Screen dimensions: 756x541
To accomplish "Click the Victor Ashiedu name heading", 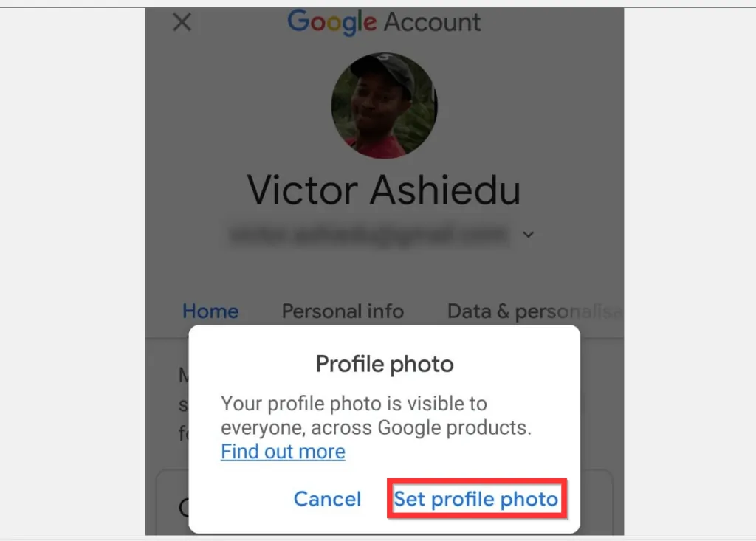I will pos(384,190).
